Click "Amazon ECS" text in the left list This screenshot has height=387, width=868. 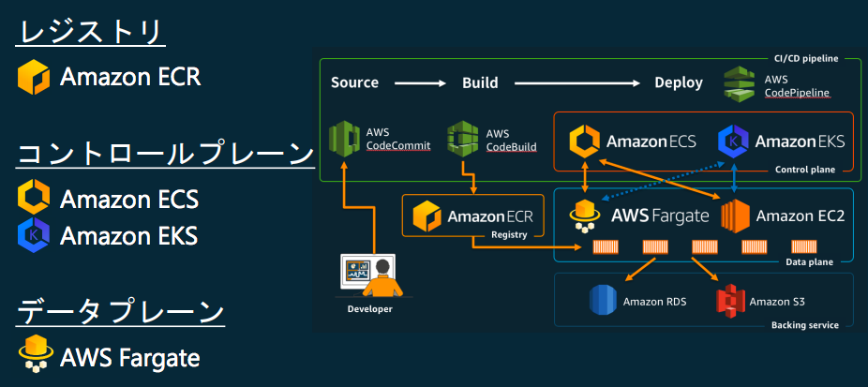pyautogui.click(x=129, y=199)
